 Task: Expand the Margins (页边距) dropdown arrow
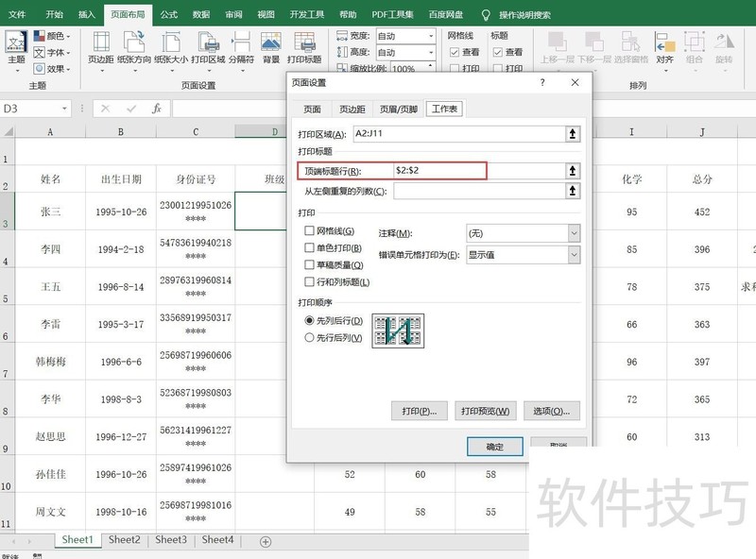(102, 71)
